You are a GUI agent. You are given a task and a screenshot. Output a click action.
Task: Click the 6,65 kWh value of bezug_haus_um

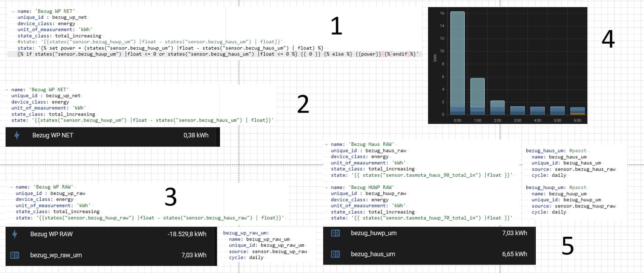coord(514,254)
